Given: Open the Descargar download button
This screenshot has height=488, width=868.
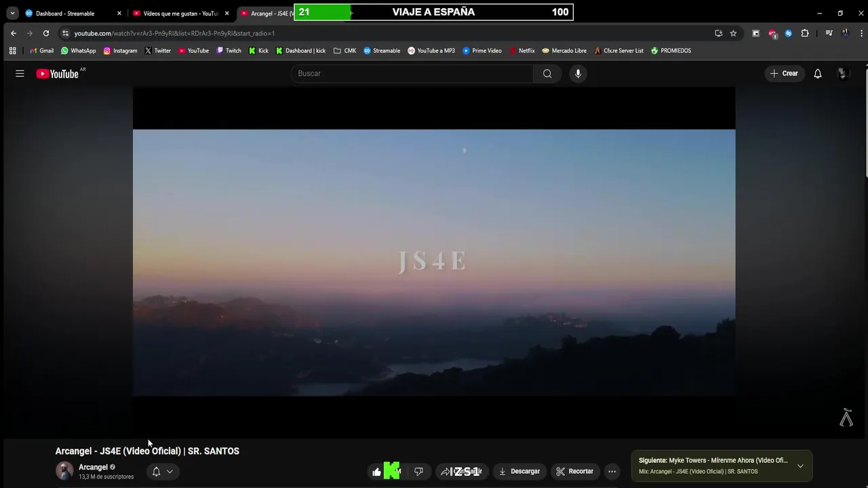Looking at the screenshot, I should click(x=519, y=472).
